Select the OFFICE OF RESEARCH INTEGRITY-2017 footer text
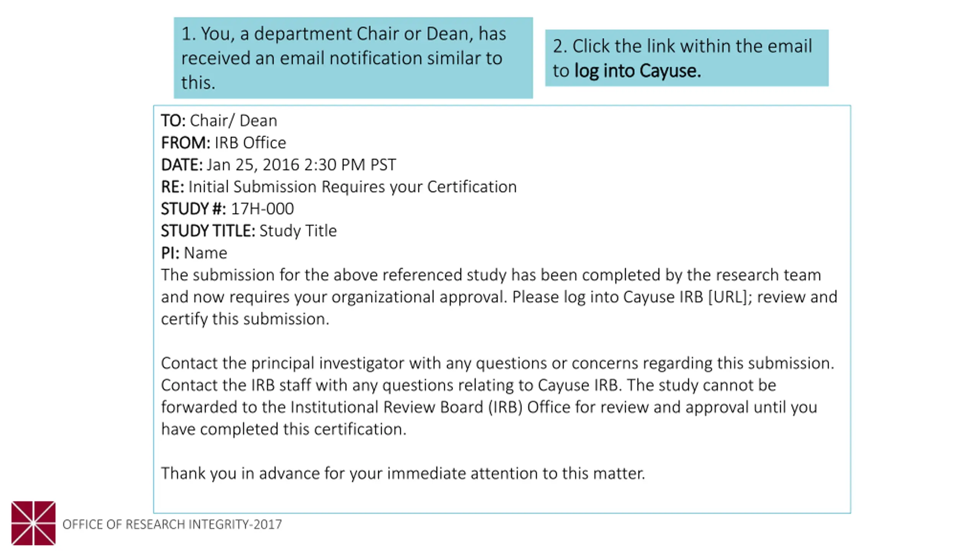 click(172, 524)
